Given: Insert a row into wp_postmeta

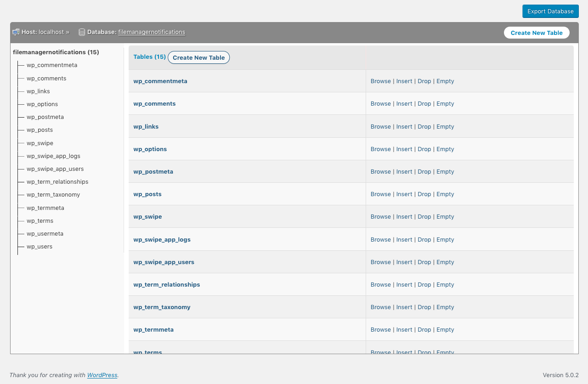Looking at the screenshot, I should point(404,171).
